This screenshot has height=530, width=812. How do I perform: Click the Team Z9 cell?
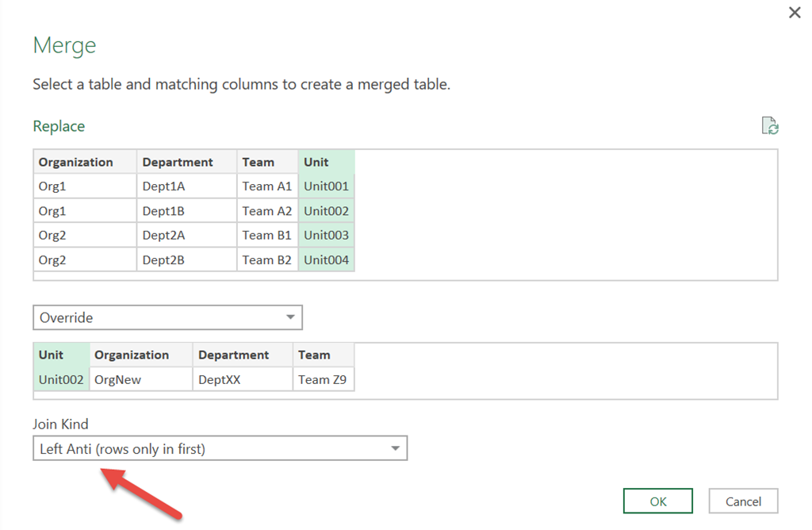324,380
